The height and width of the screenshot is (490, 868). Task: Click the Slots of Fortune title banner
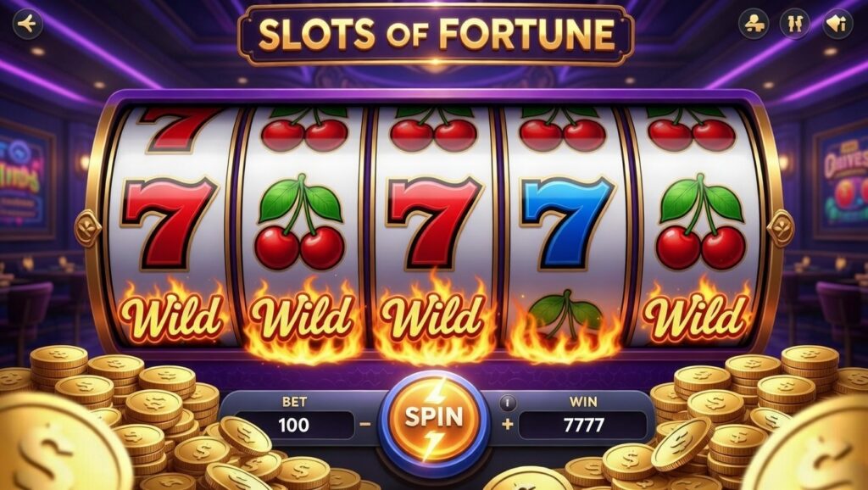pyautogui.click(x=436, y=34)
